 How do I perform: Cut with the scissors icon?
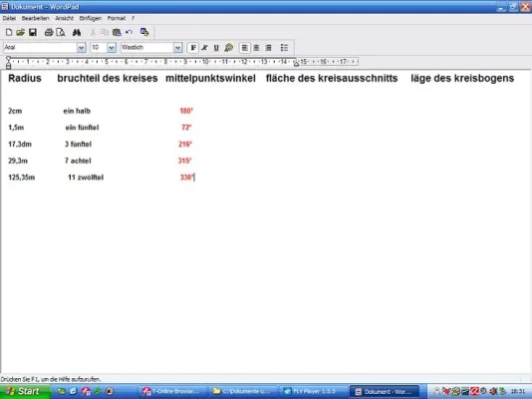point(93,32)
